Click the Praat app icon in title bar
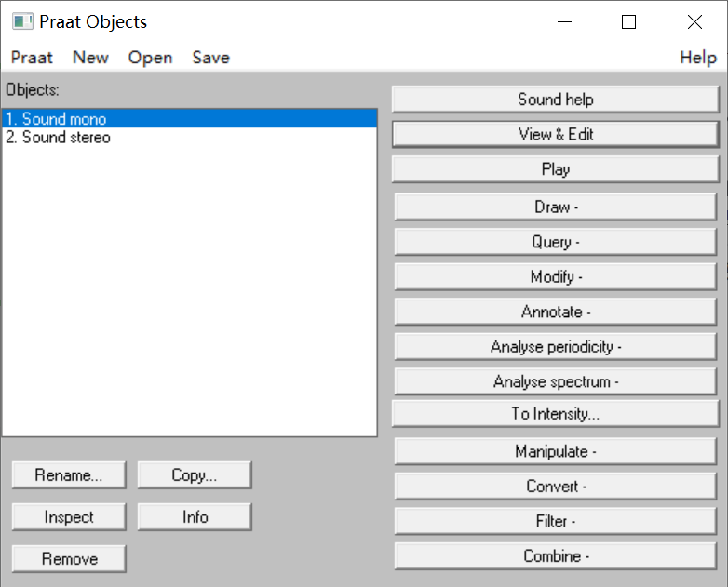Viewport: 728px width, 587px height. tap(22, 22)
